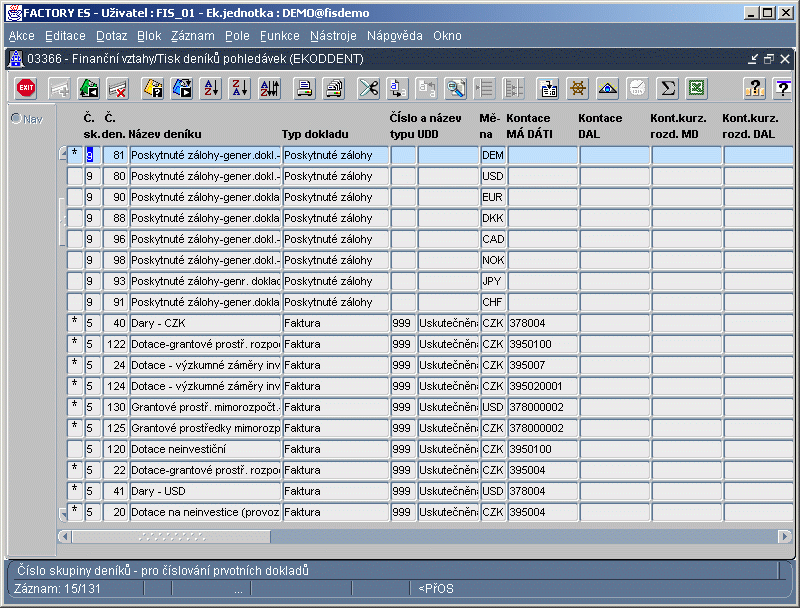Click the multiple printers icon
The image size is (800, 608).
tap(334, 88)
